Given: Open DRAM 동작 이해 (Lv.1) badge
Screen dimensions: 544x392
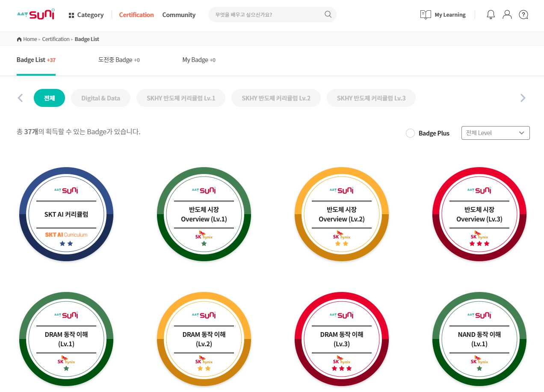Looking at the screenshot, I should [x=66, y=339].
